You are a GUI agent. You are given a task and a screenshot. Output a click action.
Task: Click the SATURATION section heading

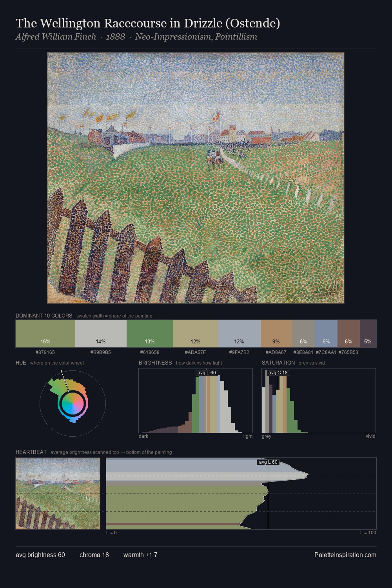[x=278, y=363]
